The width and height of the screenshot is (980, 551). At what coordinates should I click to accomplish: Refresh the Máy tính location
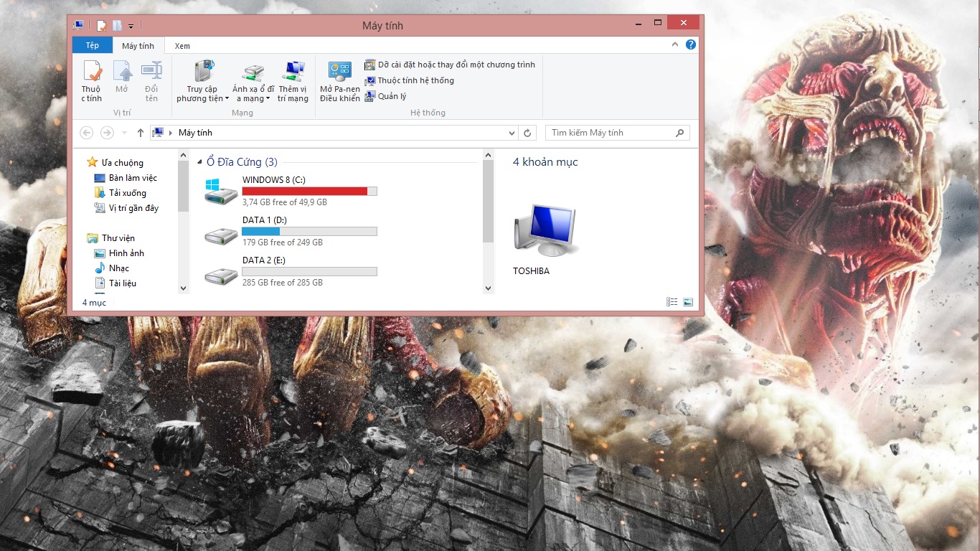click(528, 133)
